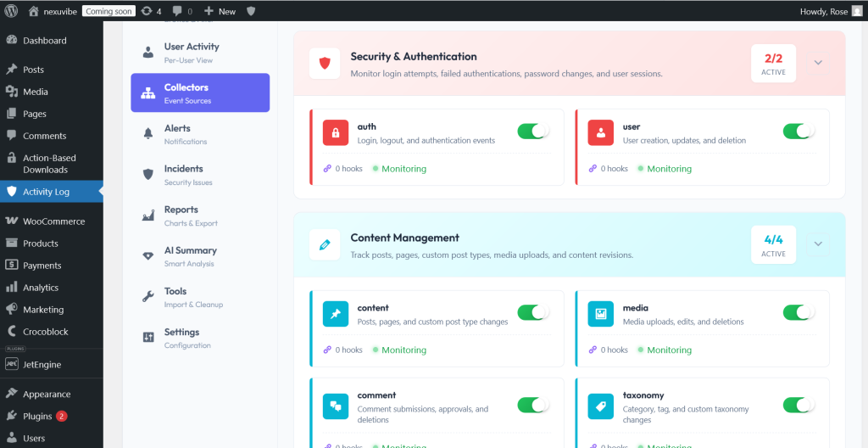The width and height of the screenshot is (868, 448).
Task: Open the Products menu item
Action: [x=52, y=244]
